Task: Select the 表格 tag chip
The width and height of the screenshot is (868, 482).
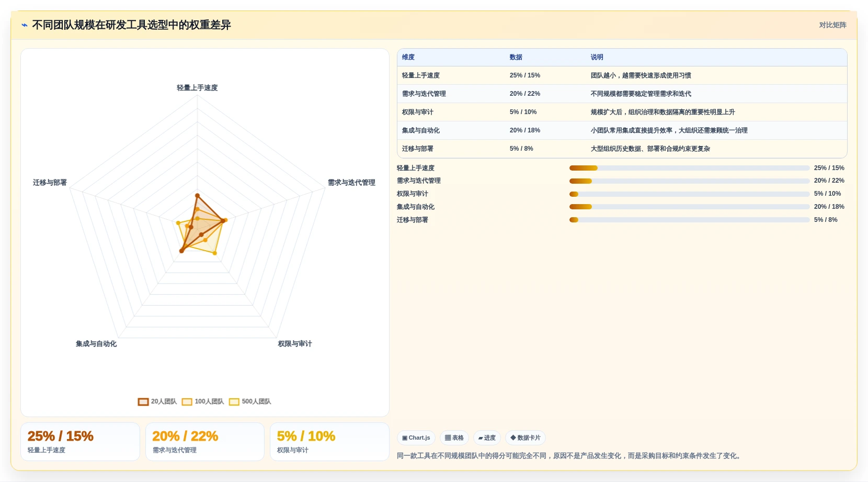Action: (x=454, y=438)
